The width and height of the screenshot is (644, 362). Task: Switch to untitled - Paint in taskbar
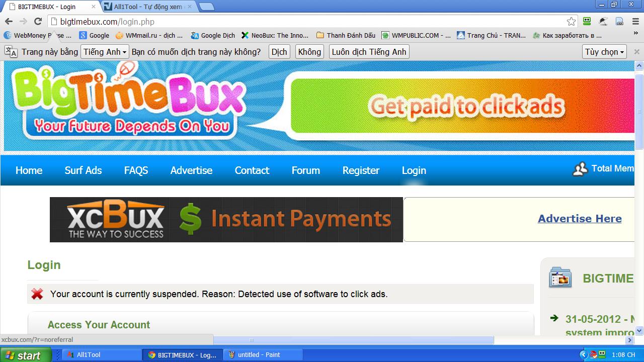(262, 355)
